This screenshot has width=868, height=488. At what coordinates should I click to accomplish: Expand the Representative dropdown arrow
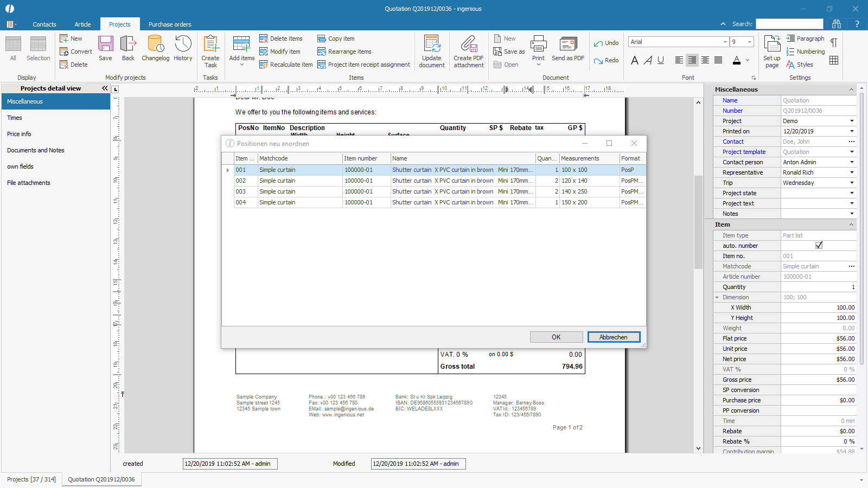point(851,172)
